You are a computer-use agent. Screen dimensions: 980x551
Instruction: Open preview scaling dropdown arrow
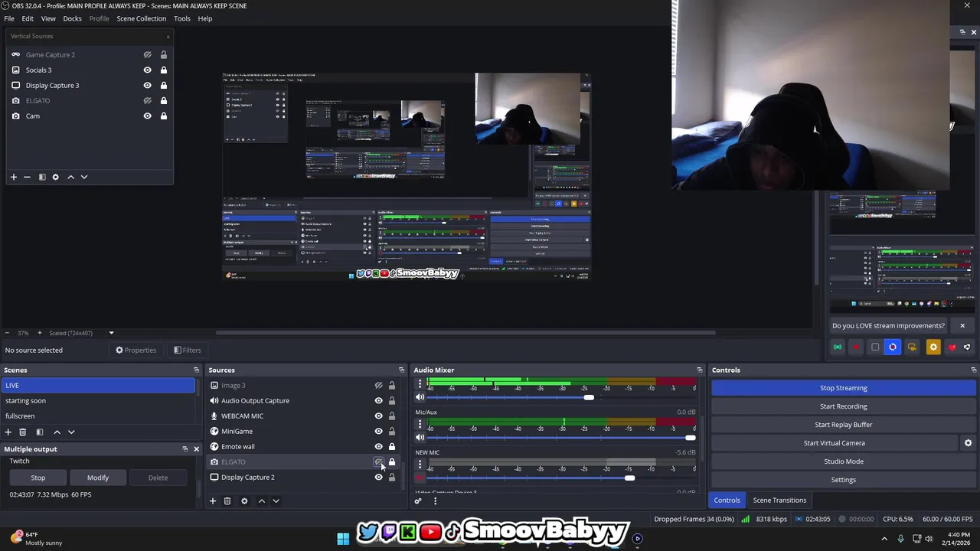[111, 333]
